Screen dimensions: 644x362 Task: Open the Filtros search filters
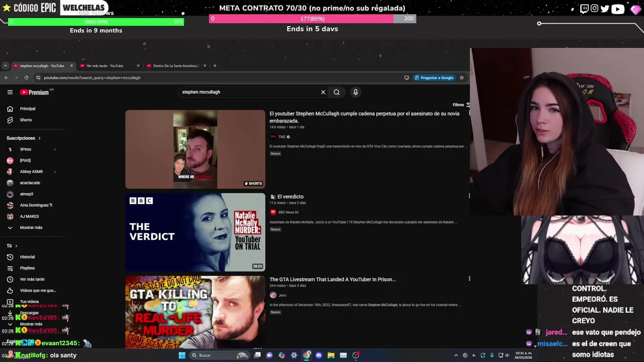click(461, 105)
